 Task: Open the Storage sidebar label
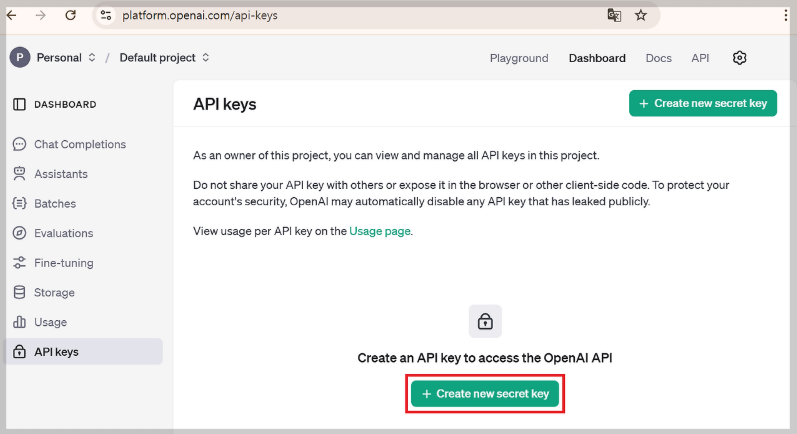tap(54, 293)
